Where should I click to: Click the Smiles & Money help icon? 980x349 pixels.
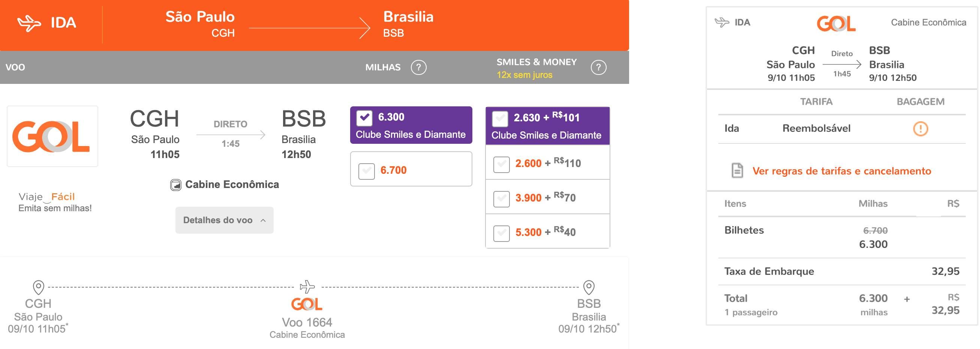598,67
